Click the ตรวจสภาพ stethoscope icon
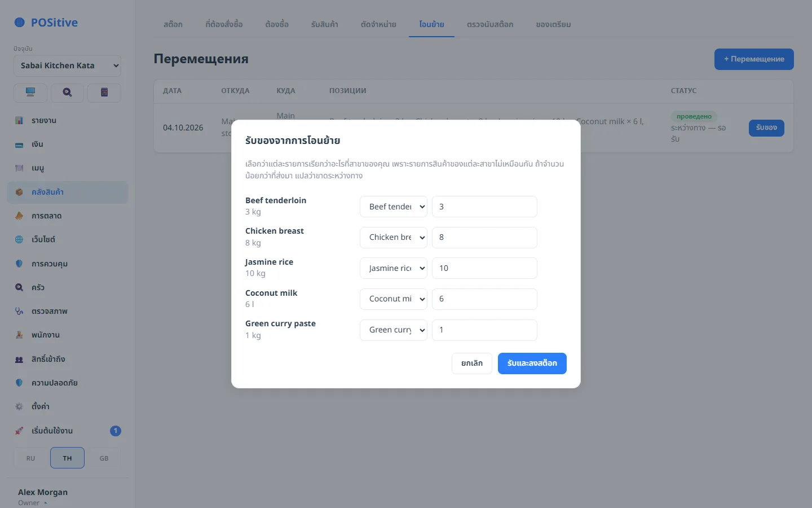Screen dimensions: 812x508 [x=19, y=312]
